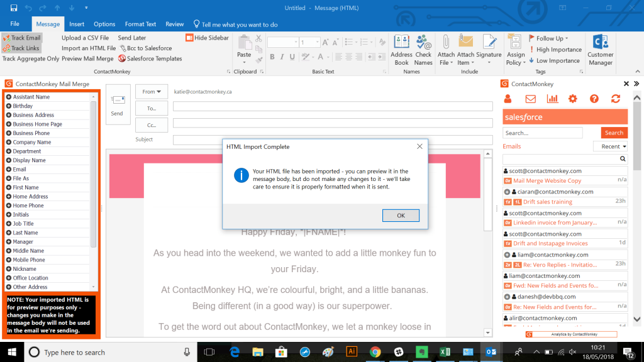The image size is (644, 362).
Task: Open the From address dropdown
Action: (151, 91)
